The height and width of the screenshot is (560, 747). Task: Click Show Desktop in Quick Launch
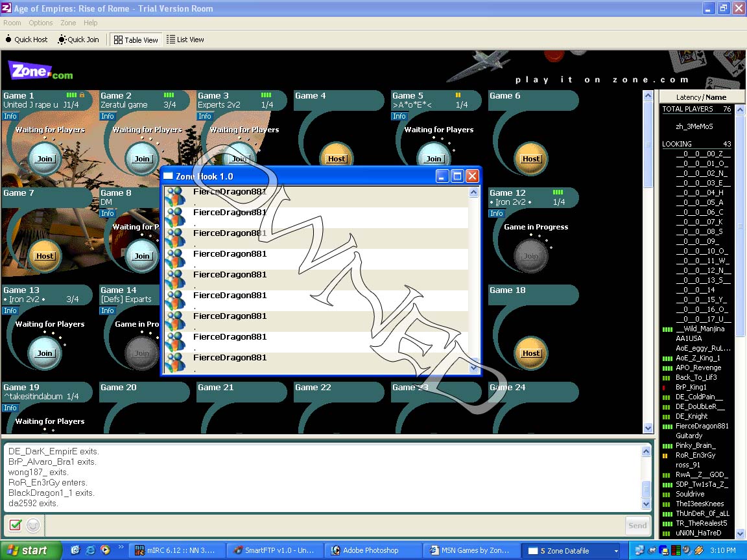coord(75,550)
